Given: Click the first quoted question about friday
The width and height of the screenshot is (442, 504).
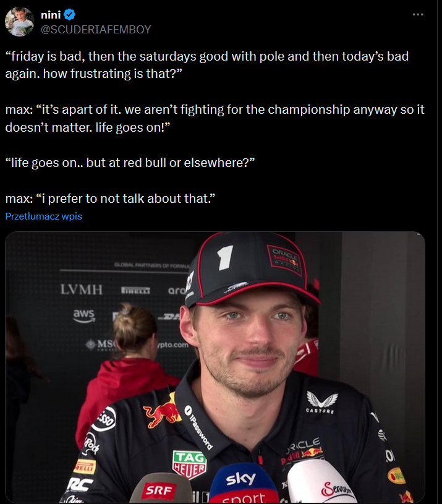Looking at the screenshot, I should pyautogui.click(x=207, y=65).
